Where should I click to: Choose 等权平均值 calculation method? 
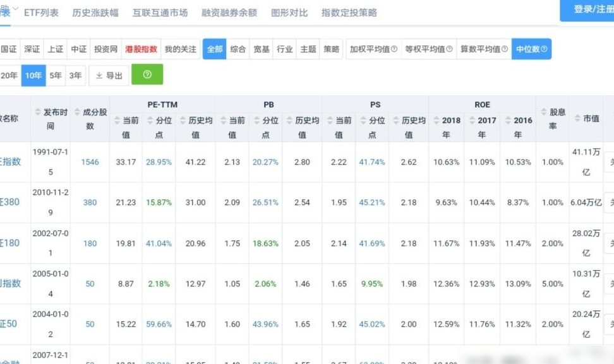[429, 49]
